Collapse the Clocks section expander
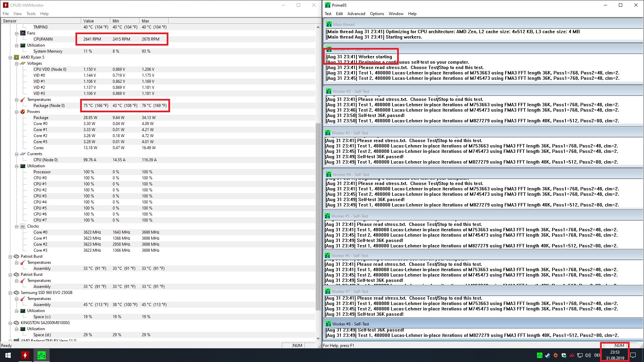The image size is (644, 362). tap(17, 226)
